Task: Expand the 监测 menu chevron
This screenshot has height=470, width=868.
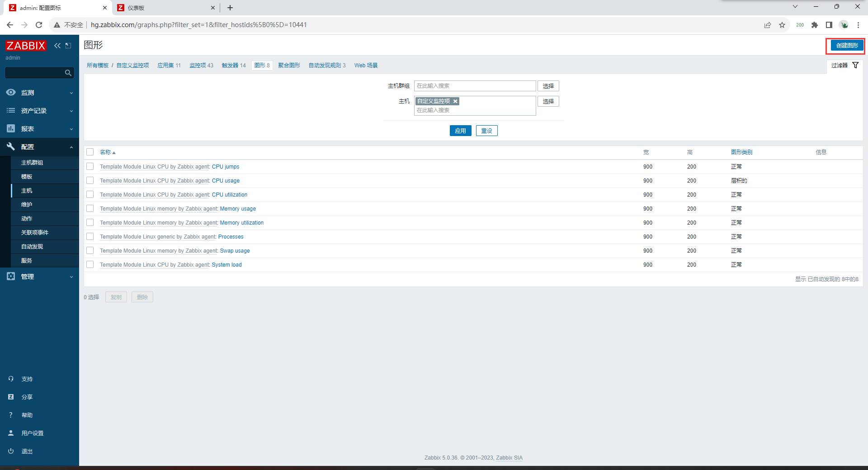Action: coord(71,93)
